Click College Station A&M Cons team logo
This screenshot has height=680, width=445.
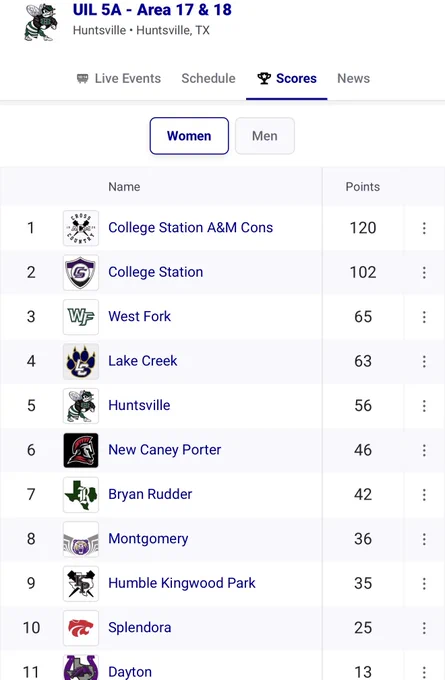81,228
